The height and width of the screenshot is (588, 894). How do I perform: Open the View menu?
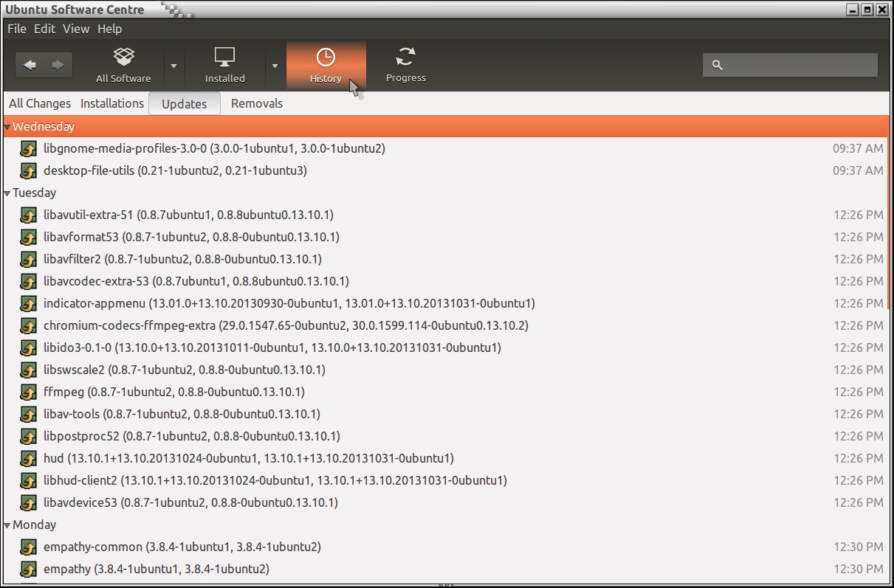pos(76,29)
